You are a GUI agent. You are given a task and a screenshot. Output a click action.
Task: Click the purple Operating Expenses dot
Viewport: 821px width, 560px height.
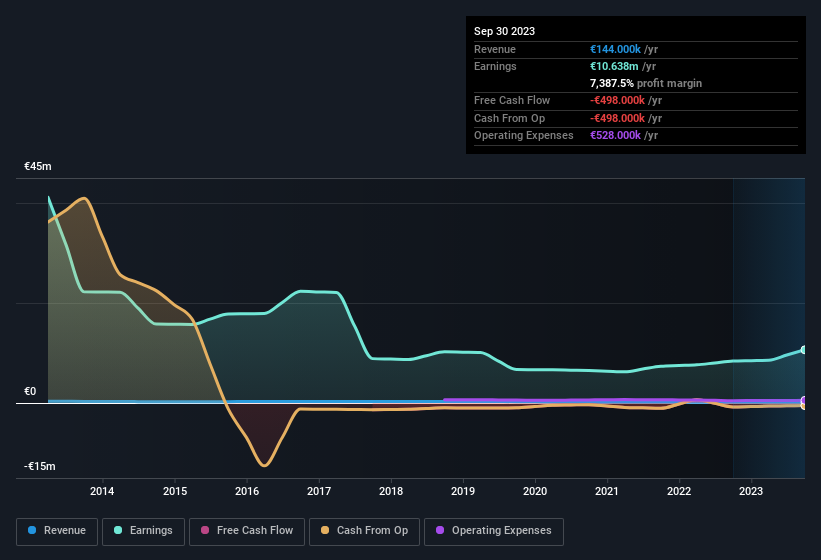(440, 530)
